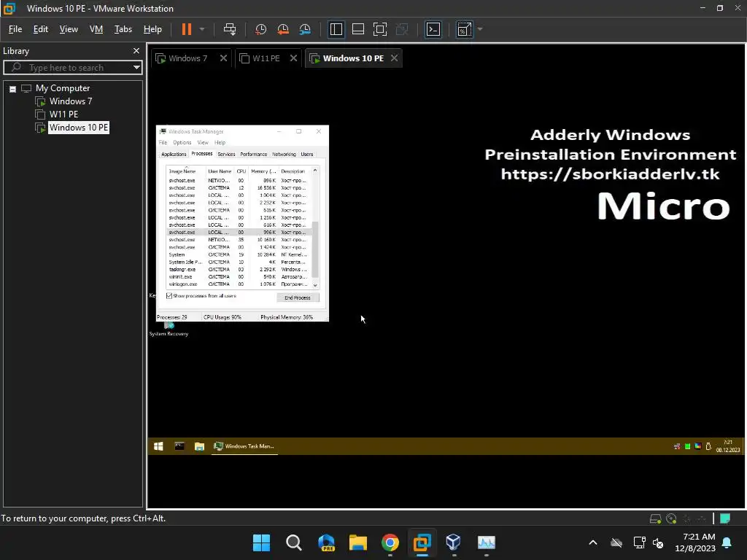This screenshot has width=747, height=560.
Task: Click the VMware message log icon
Action: pos(725,518)
